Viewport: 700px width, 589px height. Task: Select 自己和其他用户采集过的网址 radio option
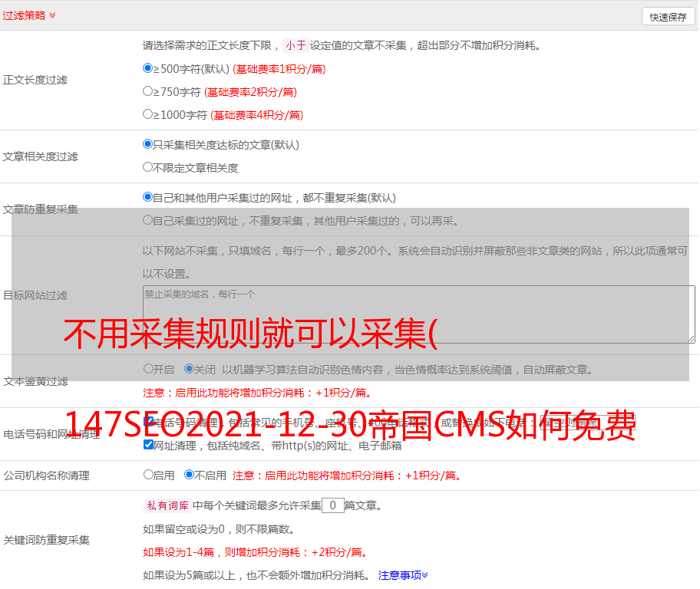(x=148, y=197)
